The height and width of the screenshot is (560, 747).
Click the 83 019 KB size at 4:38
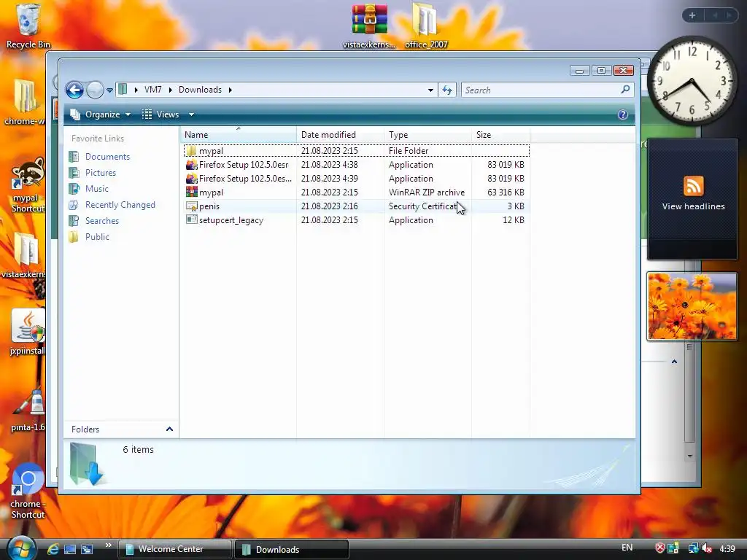[506, 165]
